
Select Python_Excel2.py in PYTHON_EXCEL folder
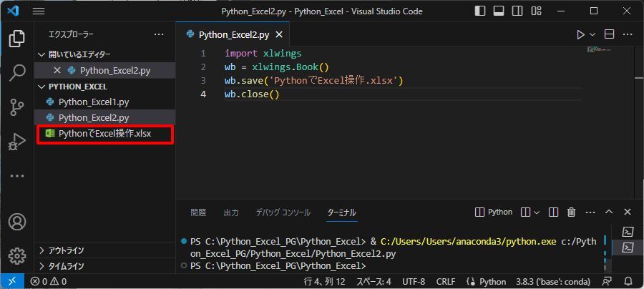coord(104,118)
